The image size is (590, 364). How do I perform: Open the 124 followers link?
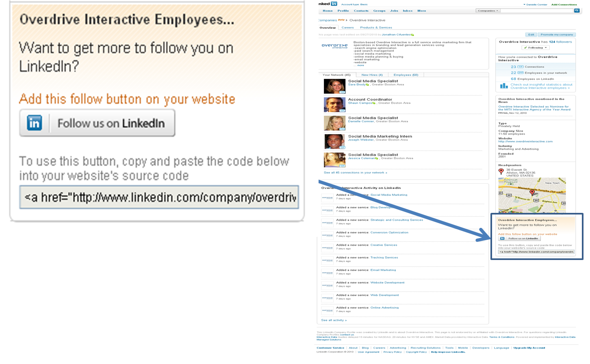pyautogui.click(x=560, y=42)
